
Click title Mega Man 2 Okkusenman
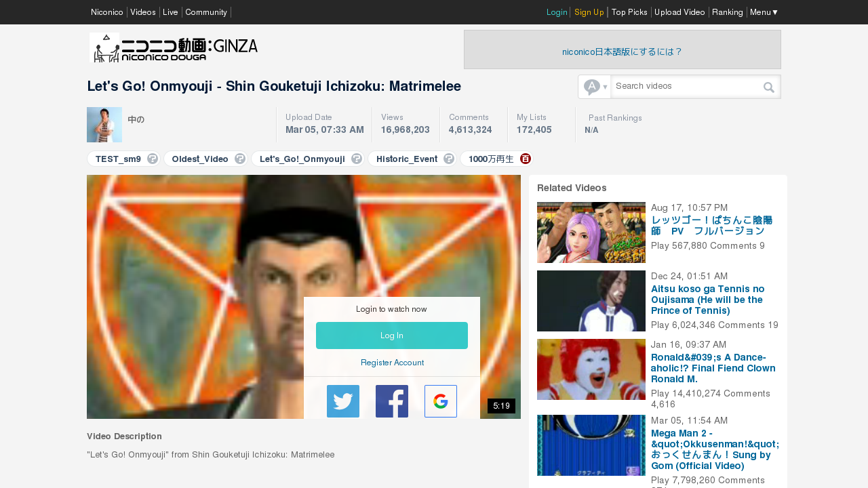[715, 449]
